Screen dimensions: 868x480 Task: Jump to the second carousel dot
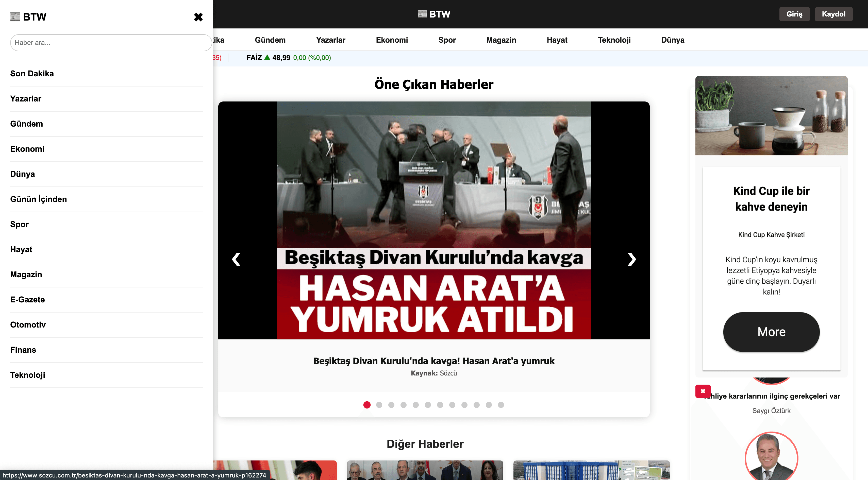pyautogui.click(x=379, y=405)
